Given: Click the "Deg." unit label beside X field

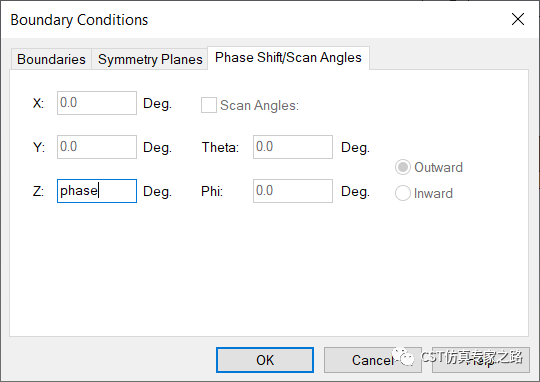Looking at the screenshot, I should coord(157,104).
